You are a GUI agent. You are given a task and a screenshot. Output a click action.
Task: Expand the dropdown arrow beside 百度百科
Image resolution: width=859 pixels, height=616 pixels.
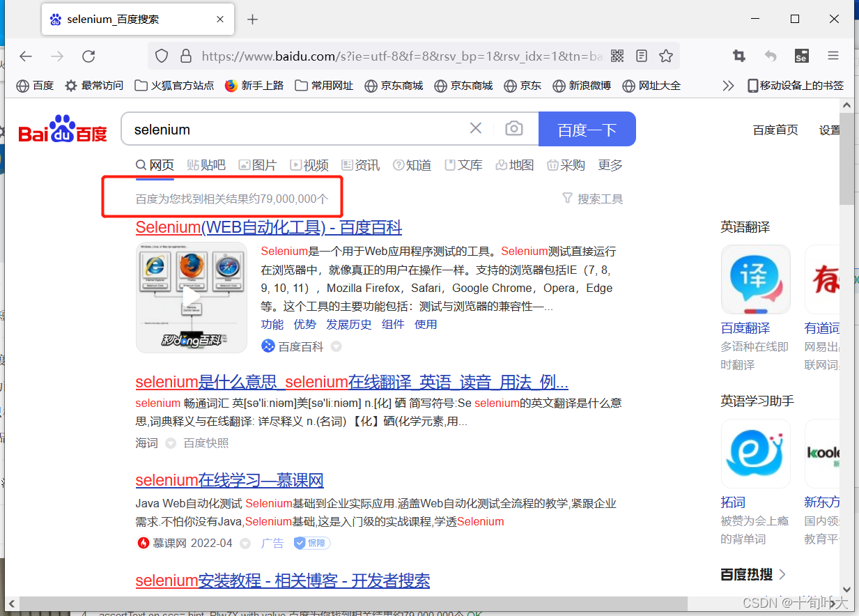336,346
